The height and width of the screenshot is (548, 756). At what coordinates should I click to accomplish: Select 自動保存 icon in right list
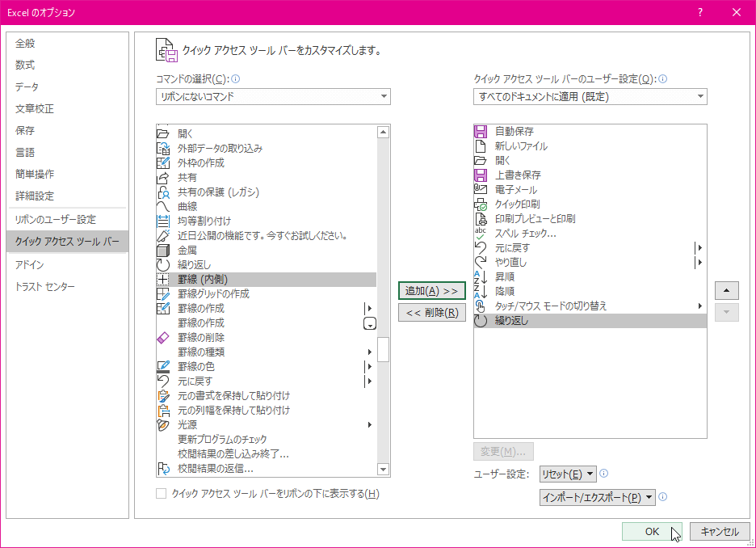(x=481, y=131)
